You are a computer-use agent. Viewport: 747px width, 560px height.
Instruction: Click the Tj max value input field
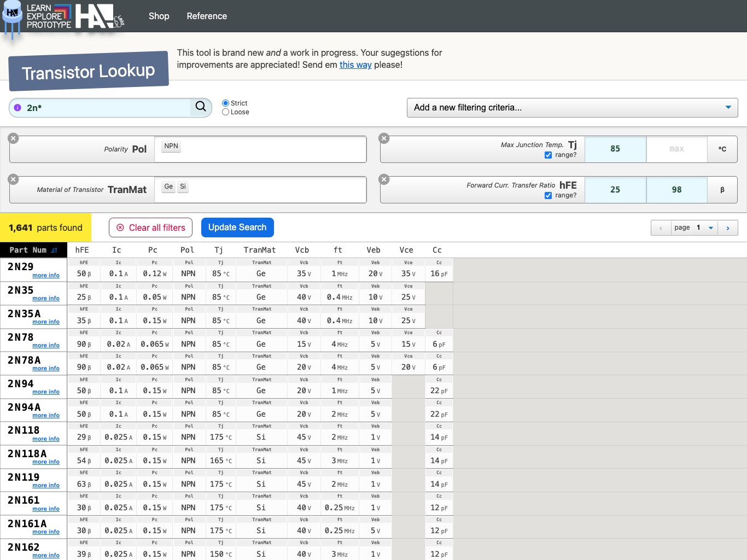(x=676, y=149)
